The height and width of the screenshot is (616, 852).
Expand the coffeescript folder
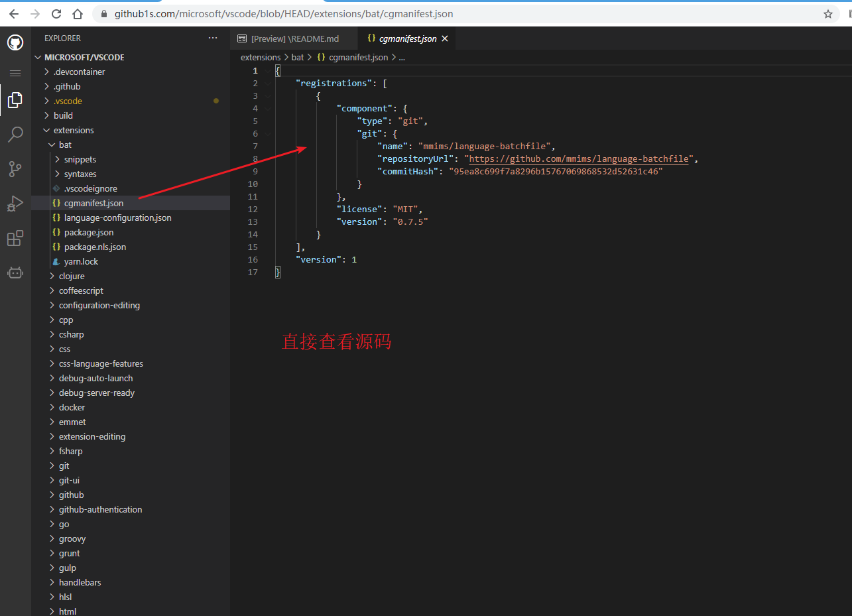[x=131, y=290]
